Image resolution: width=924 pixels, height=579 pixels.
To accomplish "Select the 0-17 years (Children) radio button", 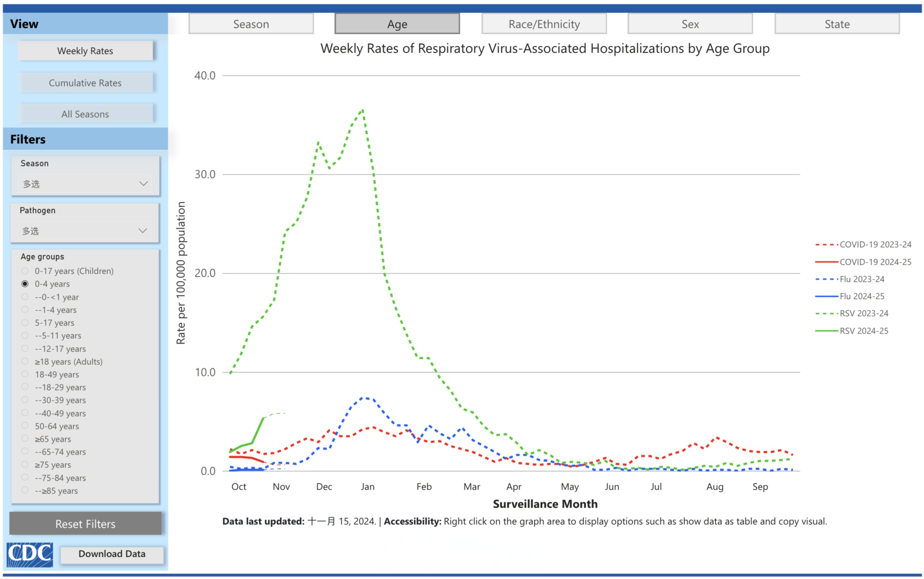I will click(x=25, y=271).
